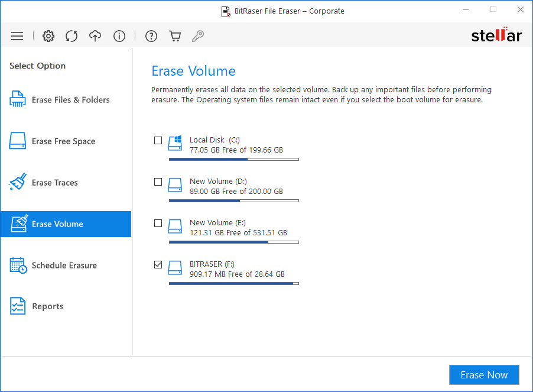This screenshot has width=533, height=392.
Task: Click the BITRASER (F:) usage bar
Action: 234,284
